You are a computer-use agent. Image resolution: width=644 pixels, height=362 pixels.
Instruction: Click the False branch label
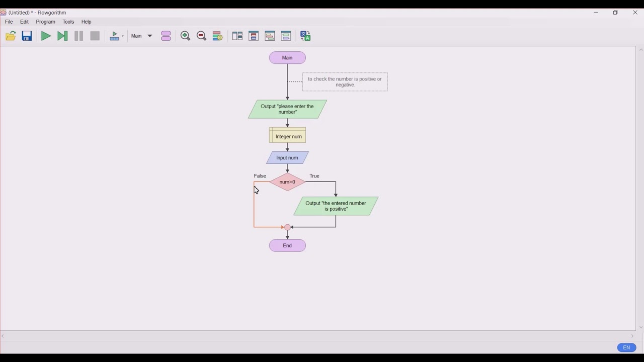click(260, 176)
